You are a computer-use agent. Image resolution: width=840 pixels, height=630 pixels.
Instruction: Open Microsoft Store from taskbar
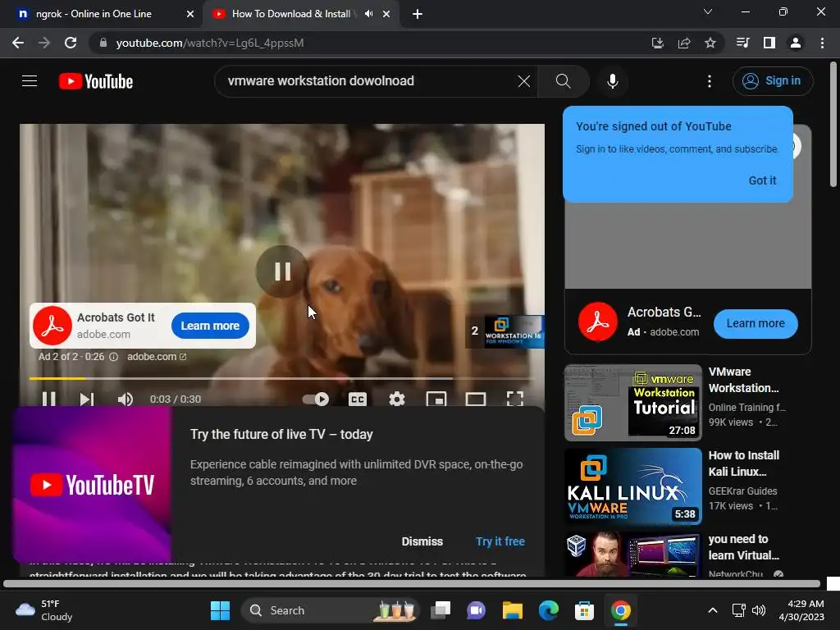tap(584, 610)
